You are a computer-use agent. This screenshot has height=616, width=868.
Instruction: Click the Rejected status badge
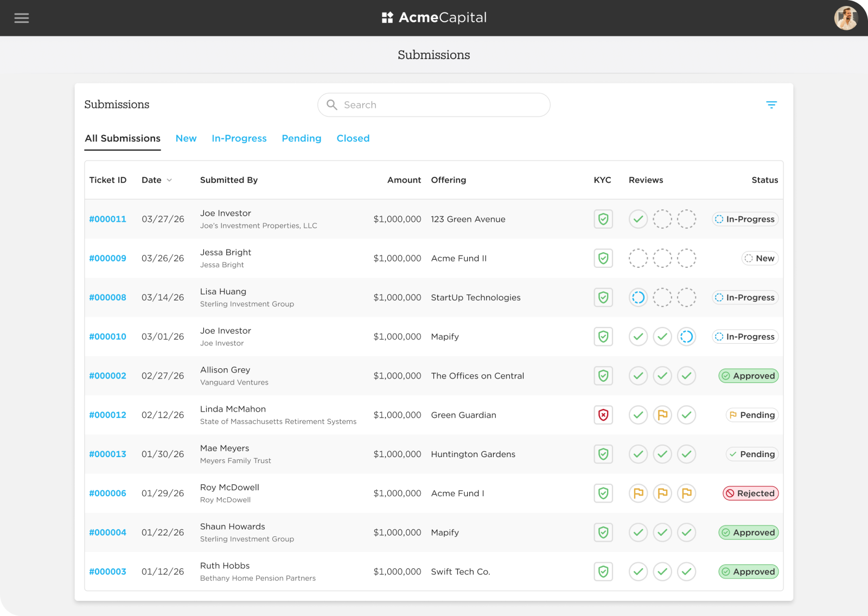751,493
